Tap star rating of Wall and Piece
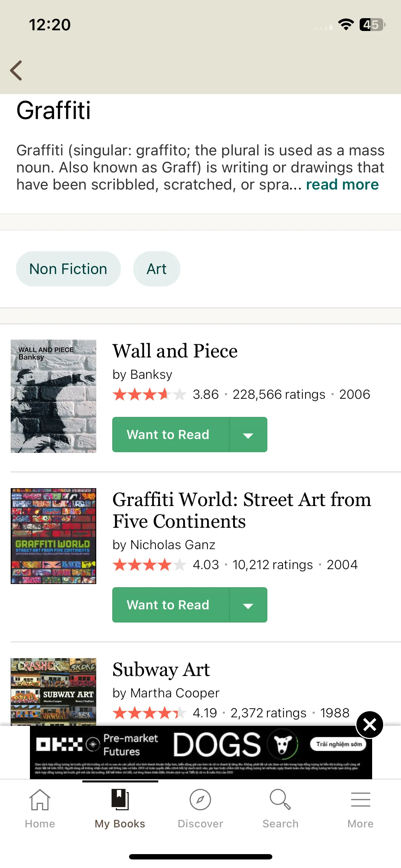This screenshot has height=868, width=401. click(x=150, y=394)
